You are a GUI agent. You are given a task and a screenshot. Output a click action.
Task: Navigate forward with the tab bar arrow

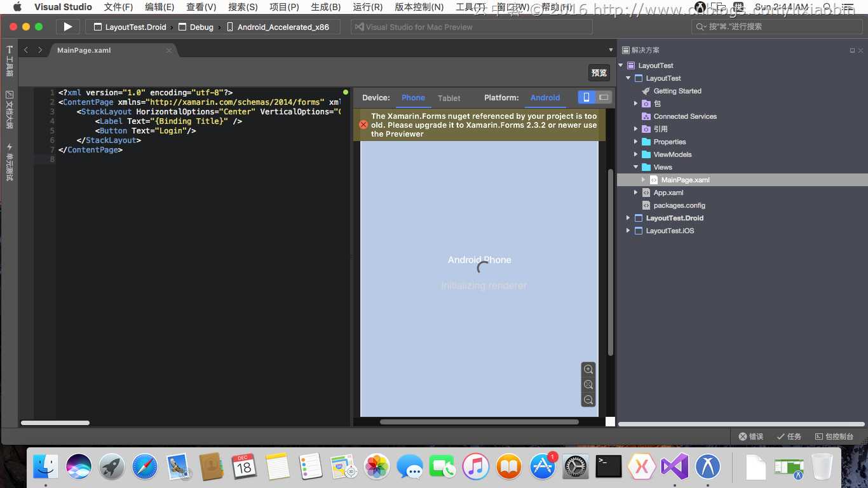pos(40,50)
